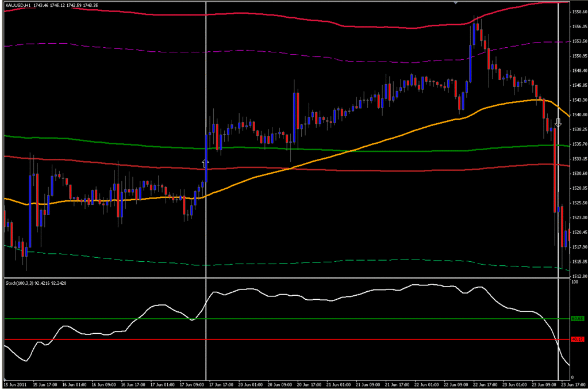Click the chart shift triangle marker at top
The image size is (588, 389).
(456, 3)
